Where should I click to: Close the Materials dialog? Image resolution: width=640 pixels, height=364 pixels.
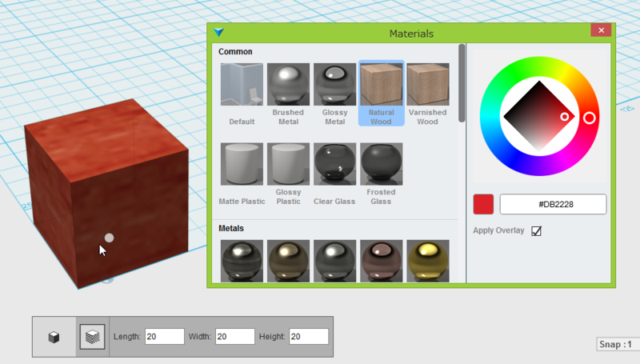coord(602,30)
